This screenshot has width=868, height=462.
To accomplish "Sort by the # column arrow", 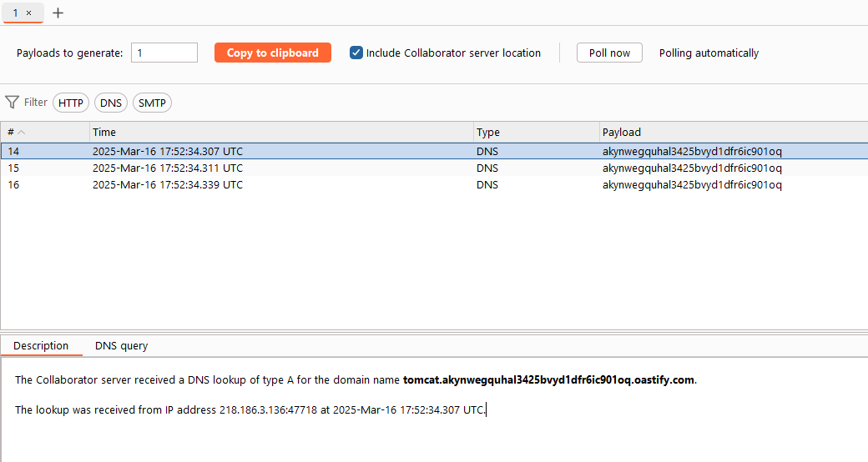I will pyautogui.click(x=22, y=133).
